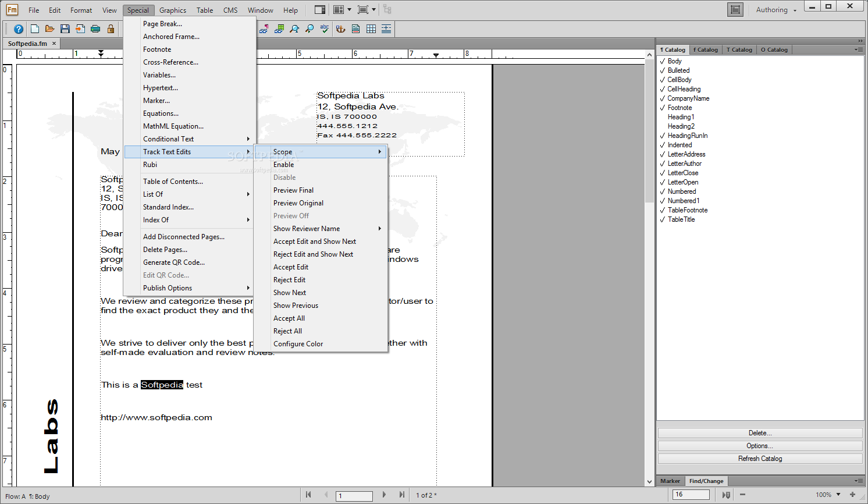The image size is (868, 504).
Task: Open the Graphics menu
Action: 173,10
